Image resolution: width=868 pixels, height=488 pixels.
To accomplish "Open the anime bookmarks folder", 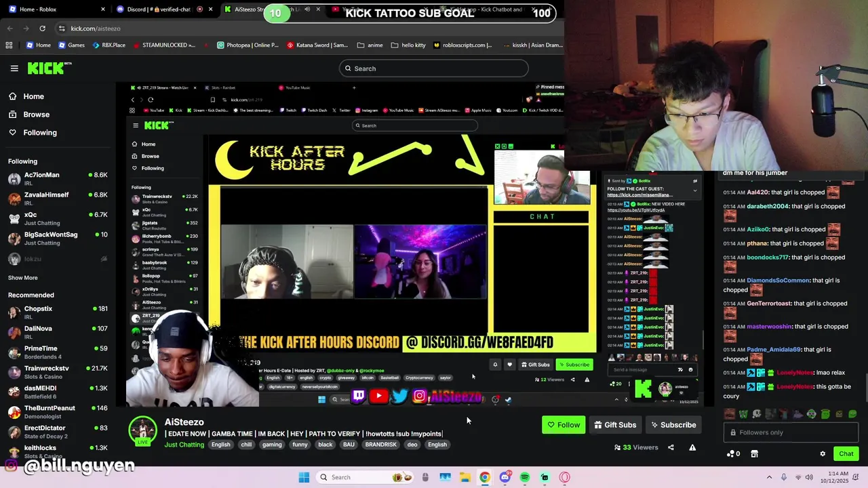I will point(370,45).
